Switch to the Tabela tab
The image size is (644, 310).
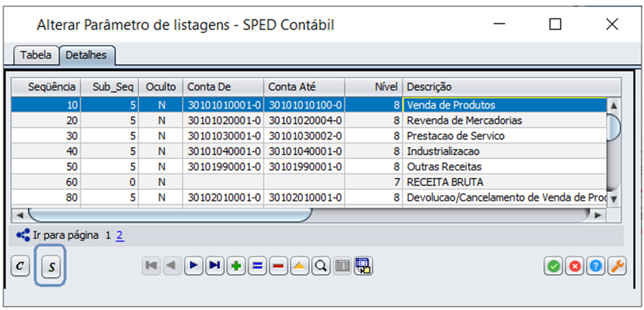pyautogui.click(x=35, y=56)
